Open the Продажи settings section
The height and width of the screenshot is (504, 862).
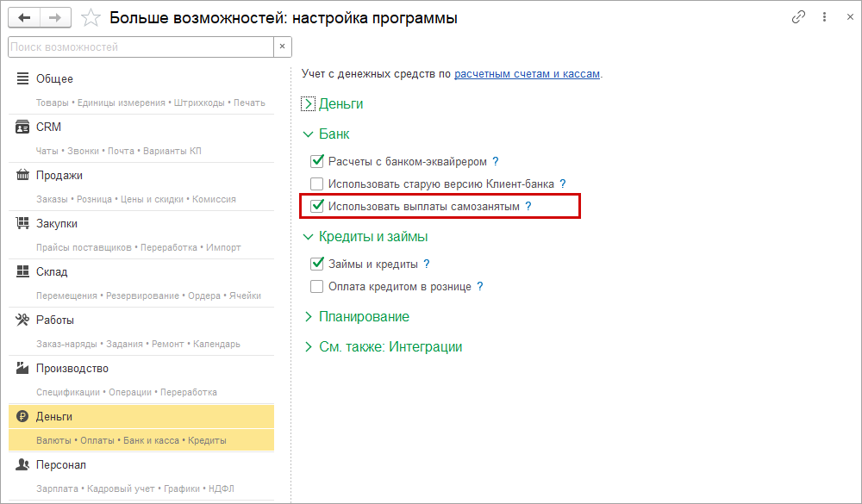59,176
